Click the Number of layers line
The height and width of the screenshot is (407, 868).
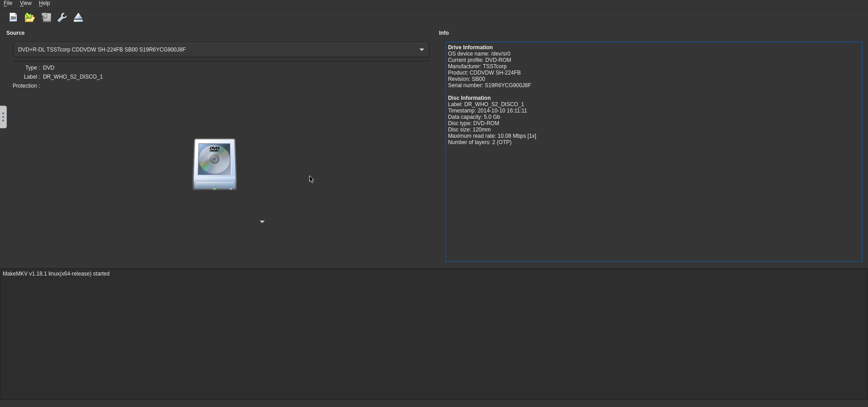click(479, 142)
